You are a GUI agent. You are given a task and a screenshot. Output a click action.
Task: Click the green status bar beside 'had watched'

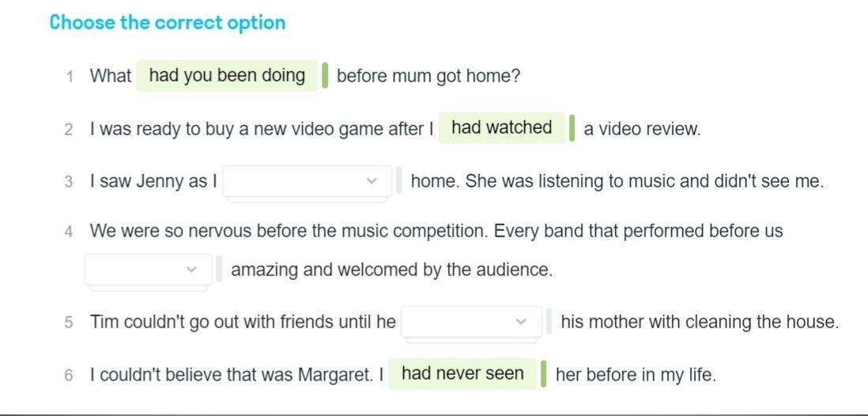pos(572,128)
